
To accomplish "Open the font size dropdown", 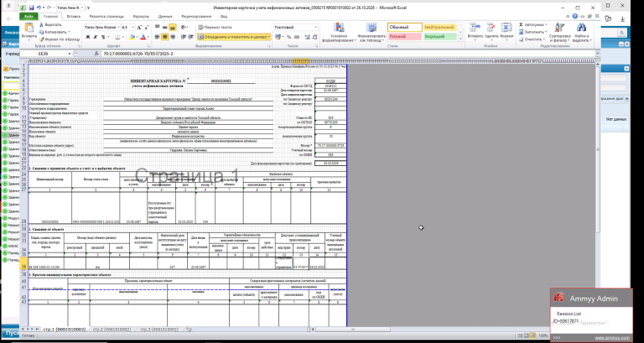I will tap(132, 27).
